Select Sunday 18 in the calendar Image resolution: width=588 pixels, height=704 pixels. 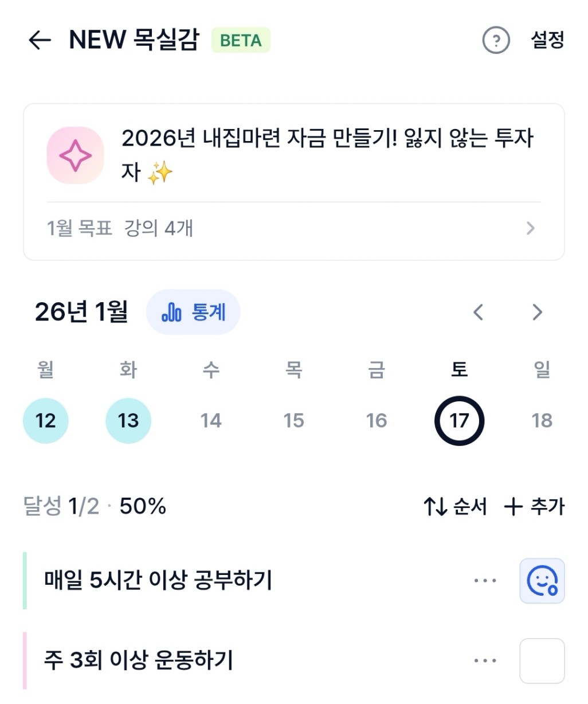pos(542,421)
